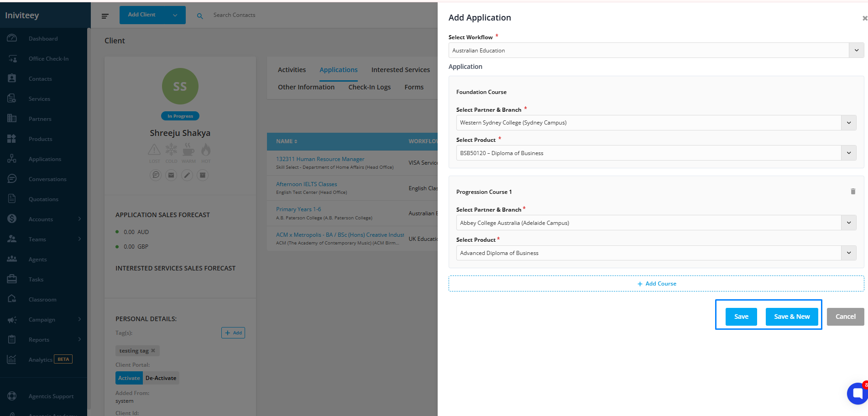
Task: Open the Interested Services tab
Action: click(x=400, y=70)
